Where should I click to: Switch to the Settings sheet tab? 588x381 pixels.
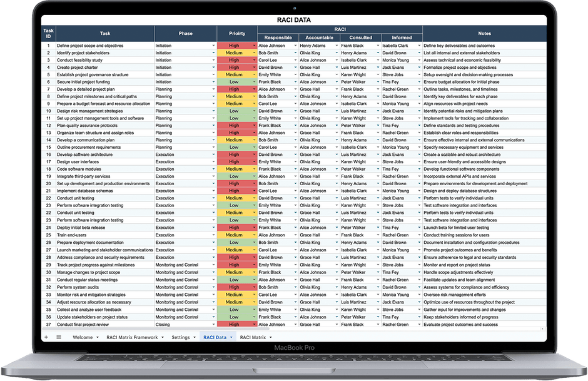coord(181,337)
